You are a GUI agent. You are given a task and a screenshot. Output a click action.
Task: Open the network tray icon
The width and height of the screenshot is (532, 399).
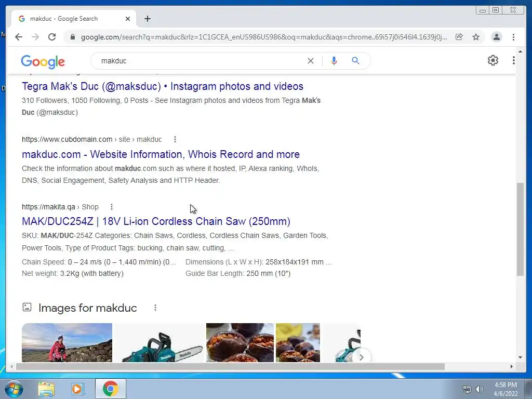click(x=467, y=389)
